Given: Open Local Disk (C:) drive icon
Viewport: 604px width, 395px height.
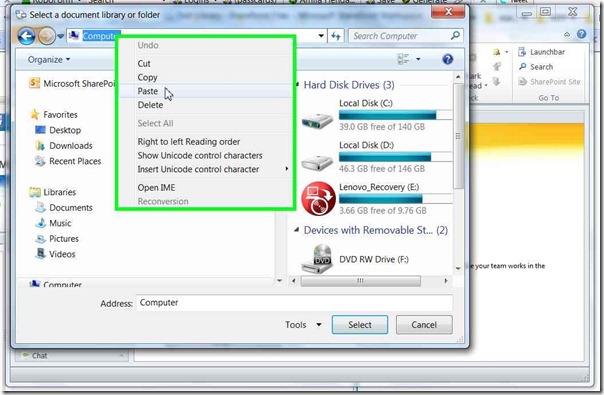Looking at the screenshot, I should tap(317, 120).
